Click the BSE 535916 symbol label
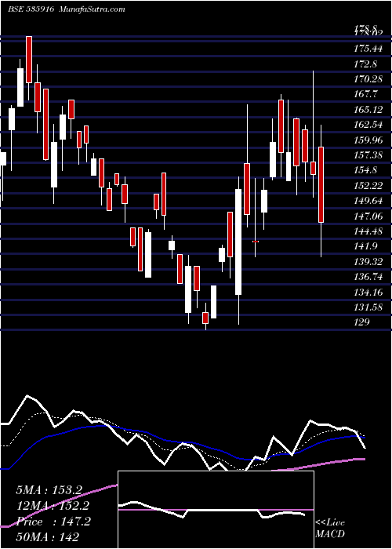 coord(31,9)
